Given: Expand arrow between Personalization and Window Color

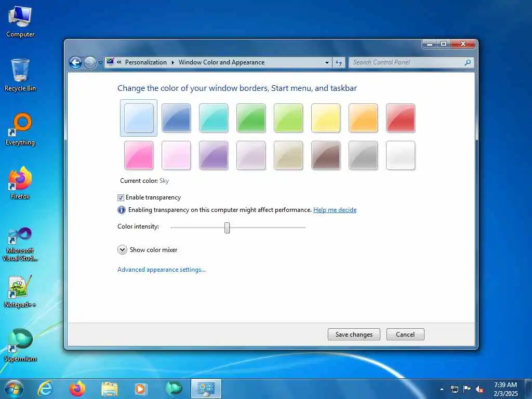Looking at the screenshot, I should 172,62.
